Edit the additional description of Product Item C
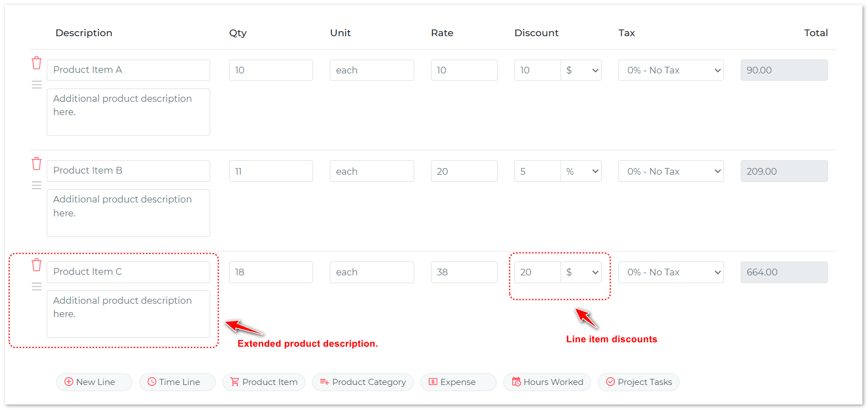868x410 pixels. coord(128,314)
